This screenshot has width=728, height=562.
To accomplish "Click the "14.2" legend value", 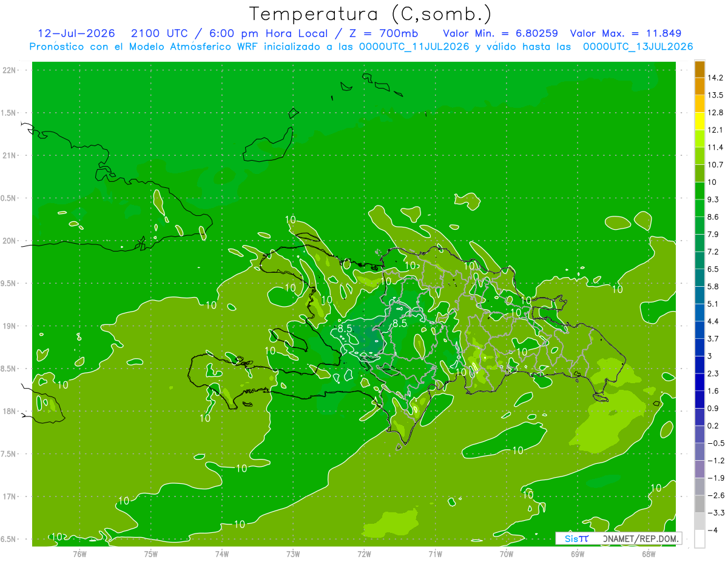I will pos(715,78).
